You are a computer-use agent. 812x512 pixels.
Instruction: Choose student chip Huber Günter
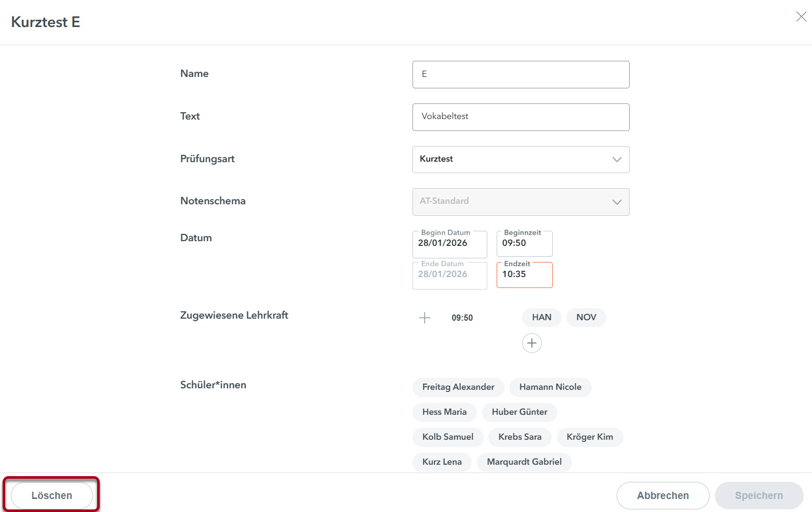pos(520,412)
